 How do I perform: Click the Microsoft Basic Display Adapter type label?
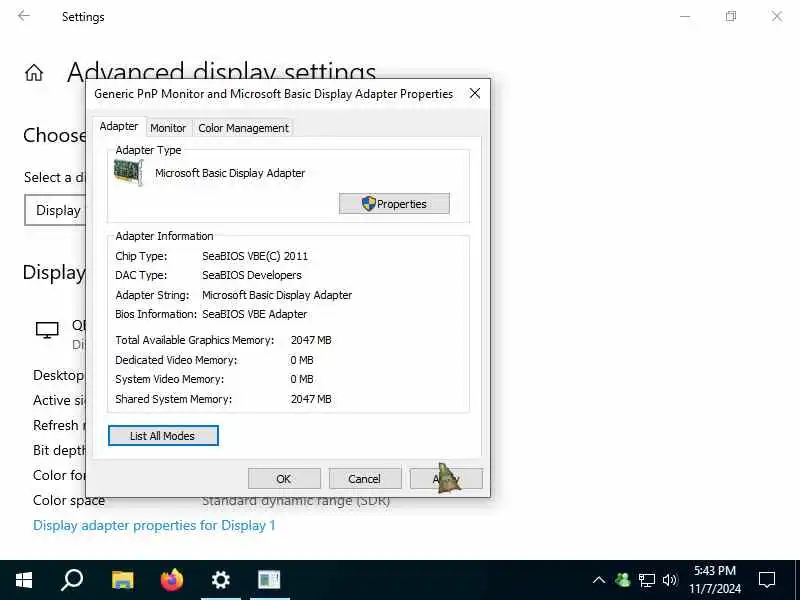pos(230,173)
